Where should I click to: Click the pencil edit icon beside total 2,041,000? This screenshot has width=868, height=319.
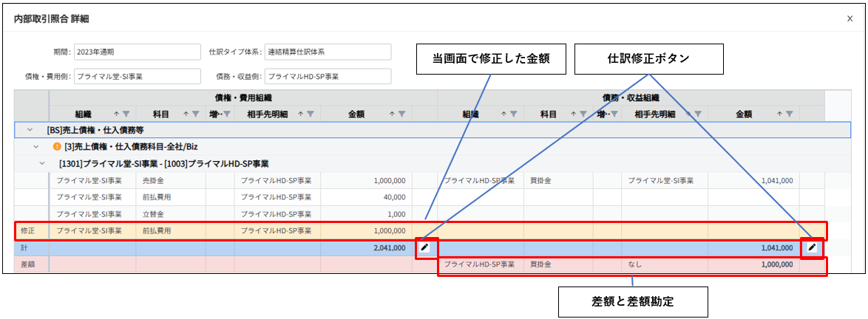(x=424, y=247)
